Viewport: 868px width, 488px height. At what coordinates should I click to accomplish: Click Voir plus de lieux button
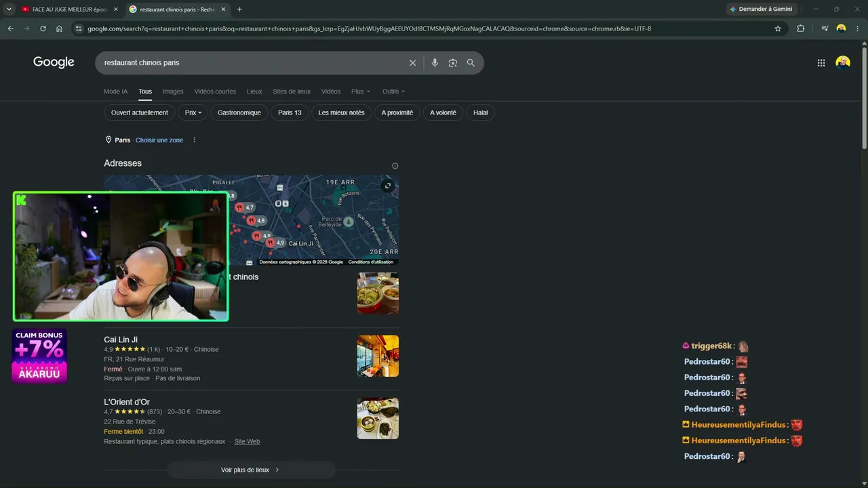(251, 470)
